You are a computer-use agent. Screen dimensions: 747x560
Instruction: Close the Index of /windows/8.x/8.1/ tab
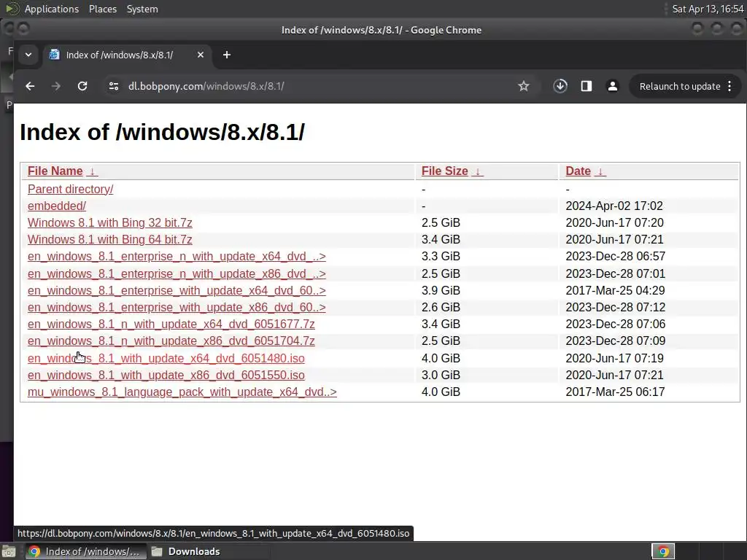pyautogui.click(x=201, y=55)
